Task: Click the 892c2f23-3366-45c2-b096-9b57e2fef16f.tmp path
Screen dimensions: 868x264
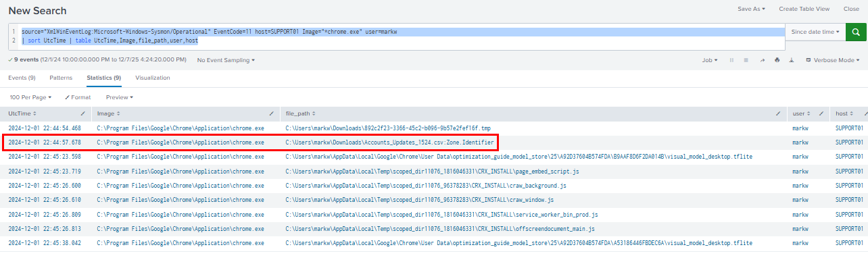Action: tap(388, 128)
